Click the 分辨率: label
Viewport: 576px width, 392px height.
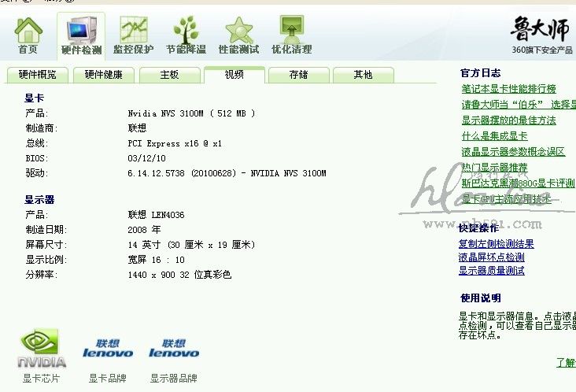(x=42, y=275)
